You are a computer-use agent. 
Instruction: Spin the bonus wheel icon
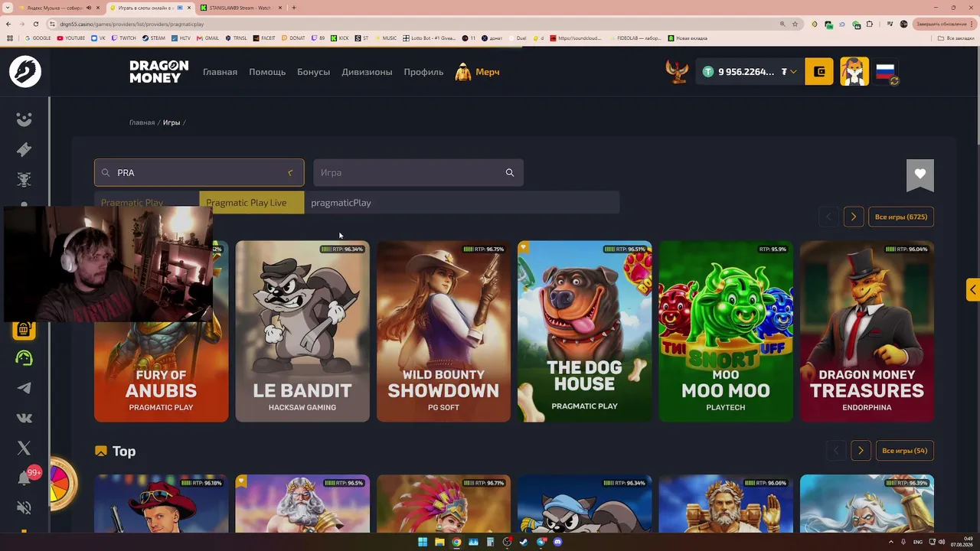[64, 484]
